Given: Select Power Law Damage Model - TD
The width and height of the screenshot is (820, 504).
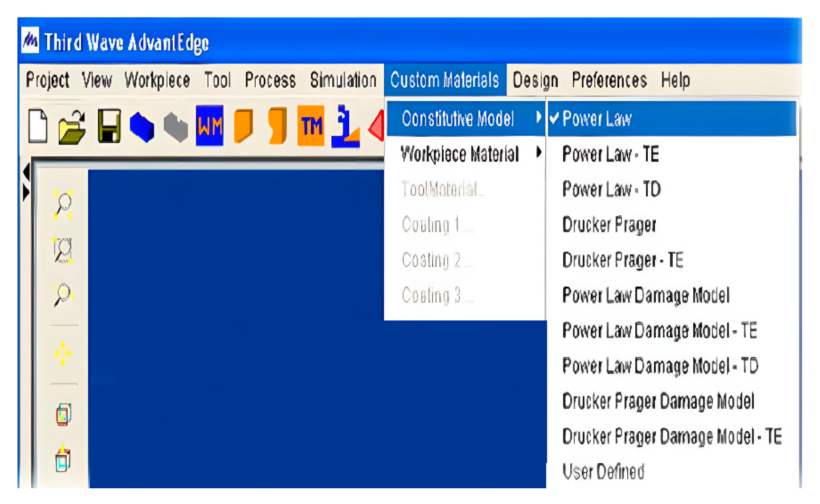Looking at the screenshot, I should pyautogui.click(x=660, y=366).
